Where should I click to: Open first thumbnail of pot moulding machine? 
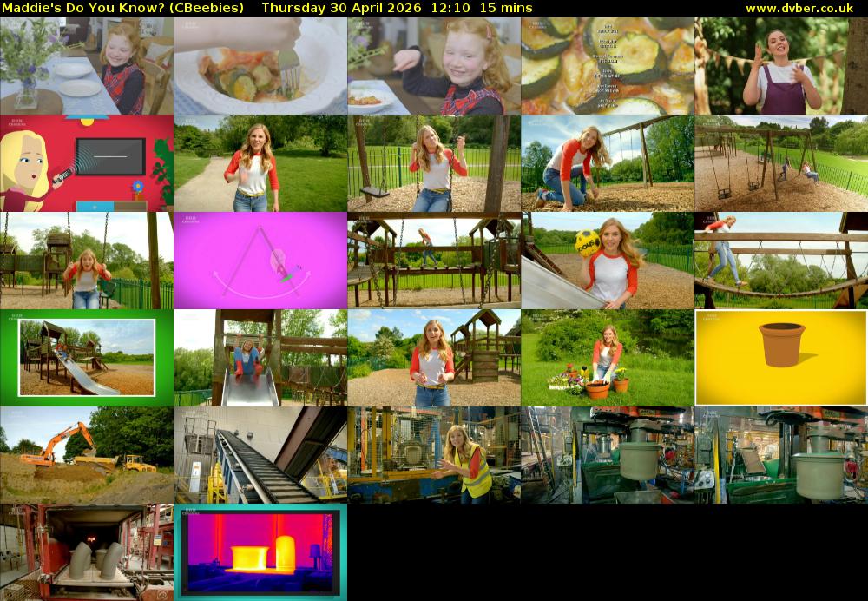click(x=608, y=455)
